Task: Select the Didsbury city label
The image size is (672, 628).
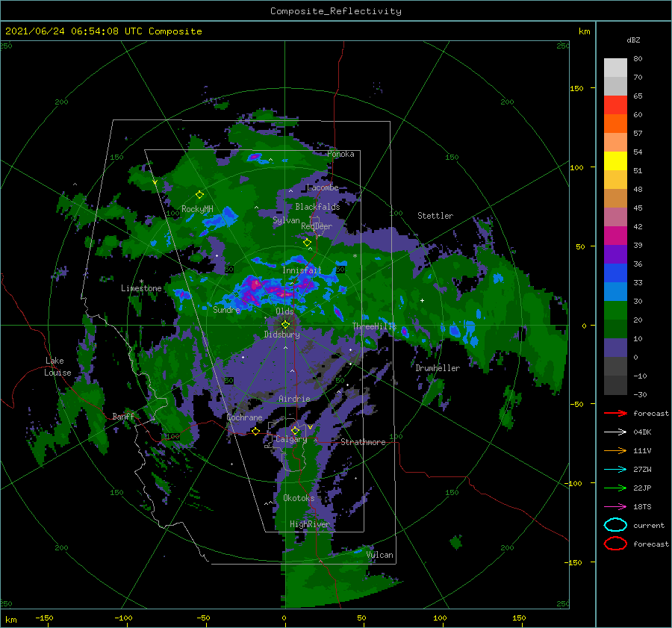Action: click(281, 335)
